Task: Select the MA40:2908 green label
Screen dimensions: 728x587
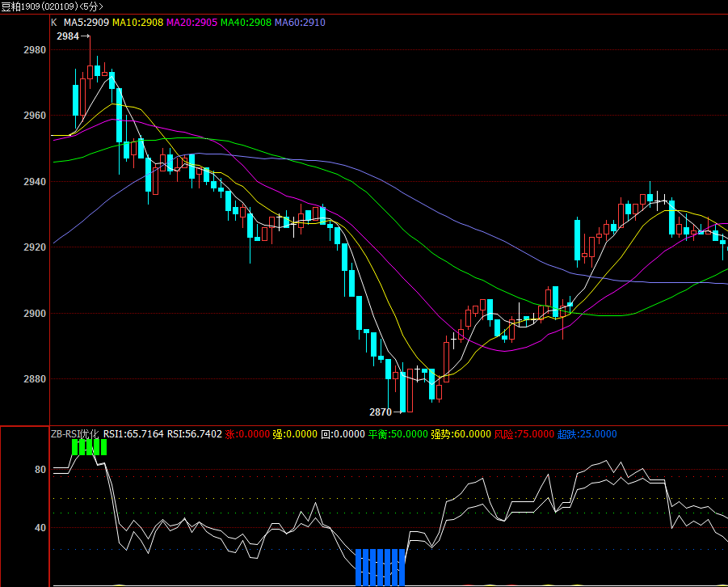Action: coord(246,23)
